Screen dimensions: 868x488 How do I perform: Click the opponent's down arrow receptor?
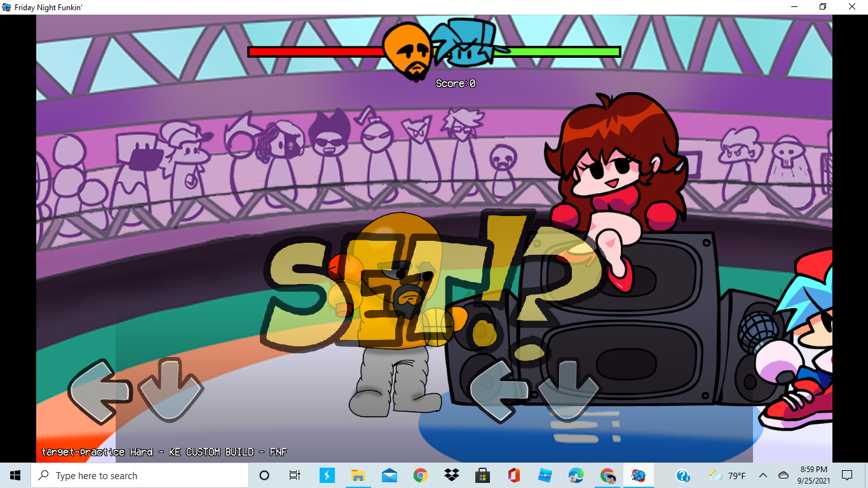[170, 390]
